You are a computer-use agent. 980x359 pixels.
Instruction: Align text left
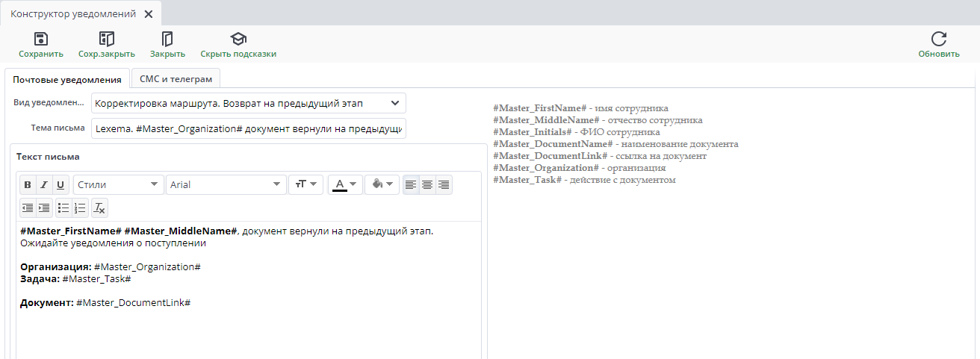point(411,184)
